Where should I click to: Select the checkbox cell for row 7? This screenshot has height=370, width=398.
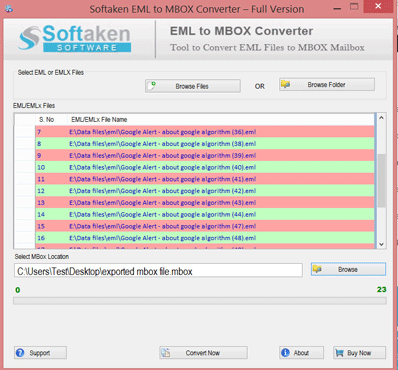pos(25,132)
